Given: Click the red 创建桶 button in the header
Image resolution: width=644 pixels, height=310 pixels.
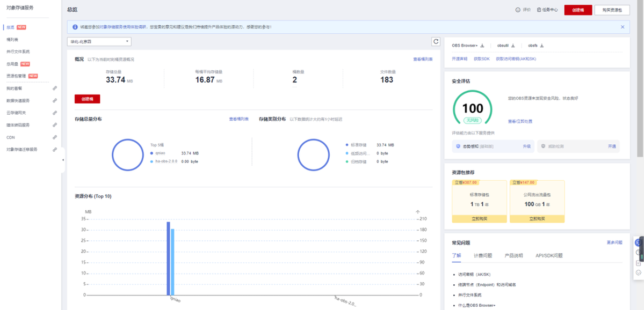Looking at the screenshot, I should [x=578, y=10].
